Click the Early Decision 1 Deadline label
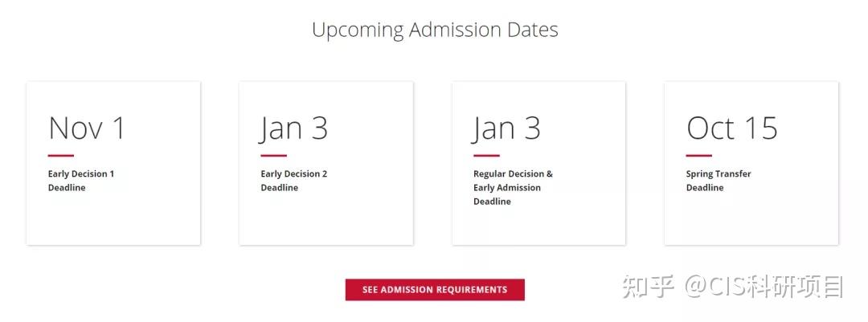 pos(81,181)
